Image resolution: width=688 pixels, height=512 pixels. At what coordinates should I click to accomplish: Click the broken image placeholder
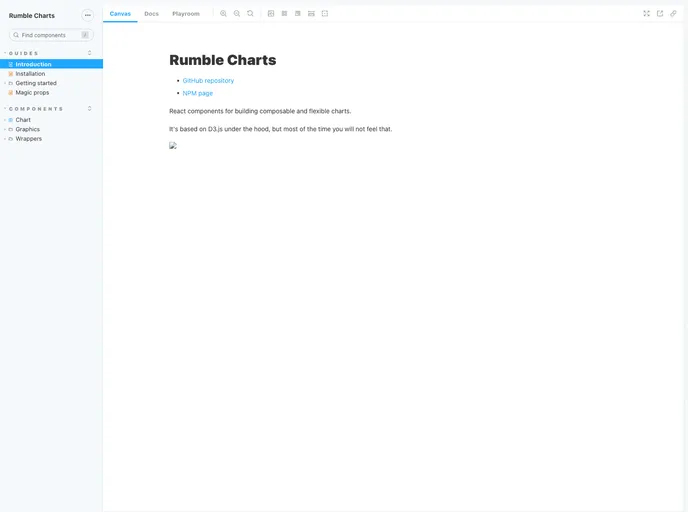(173, 146)
